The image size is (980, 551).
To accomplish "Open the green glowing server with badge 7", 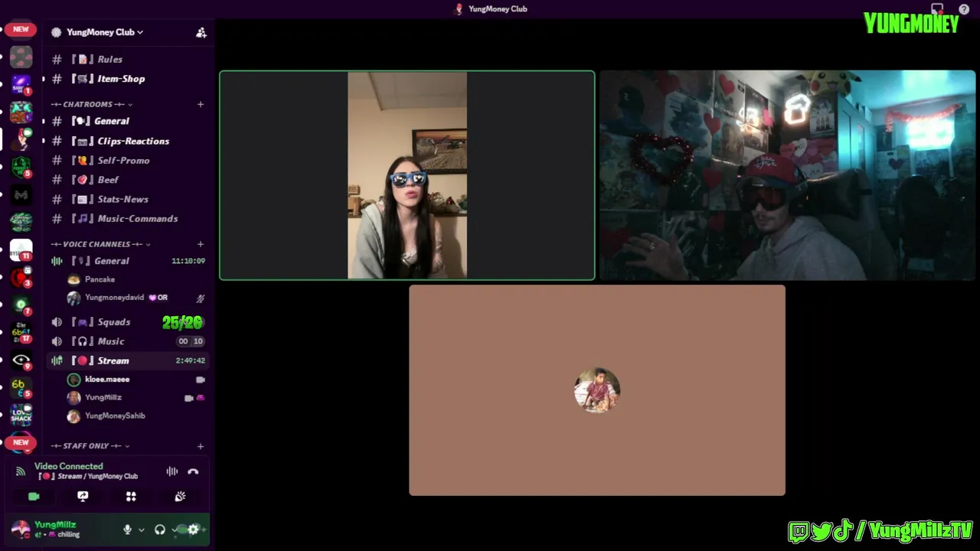I will click(21, 305).
